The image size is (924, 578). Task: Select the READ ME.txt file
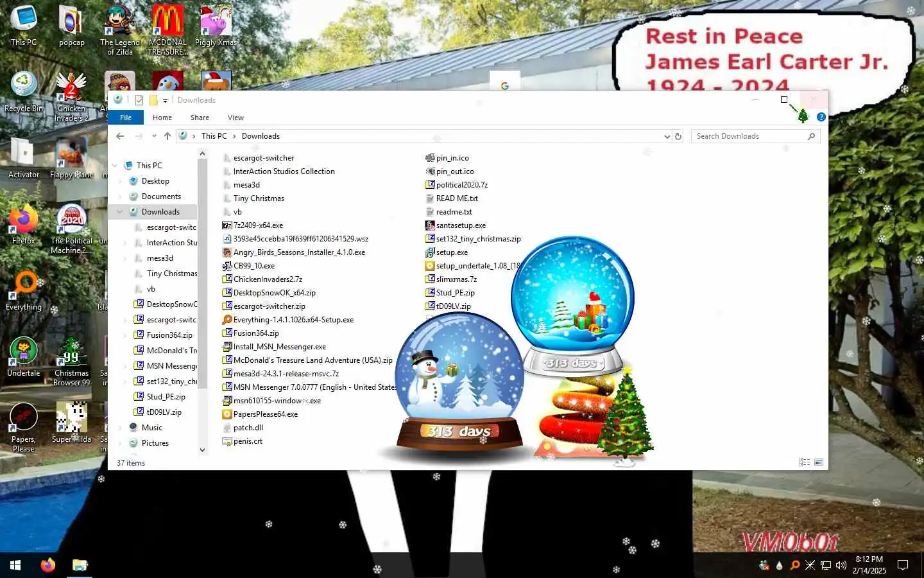click(x=452, y=198)
